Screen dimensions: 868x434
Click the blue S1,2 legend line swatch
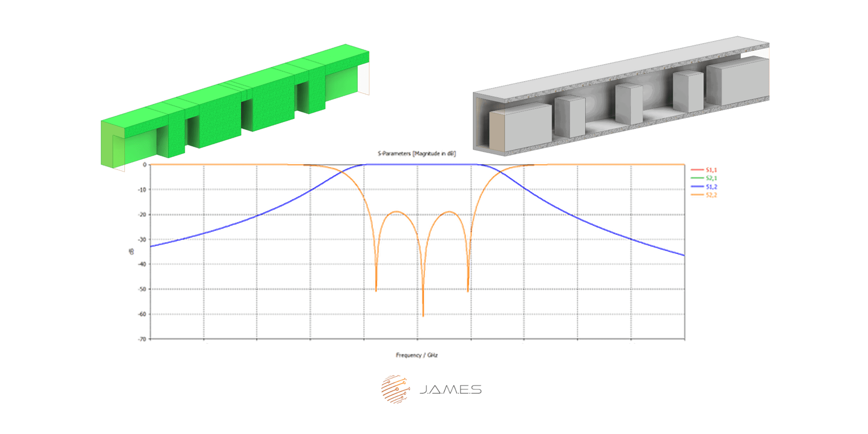[697, 187]
